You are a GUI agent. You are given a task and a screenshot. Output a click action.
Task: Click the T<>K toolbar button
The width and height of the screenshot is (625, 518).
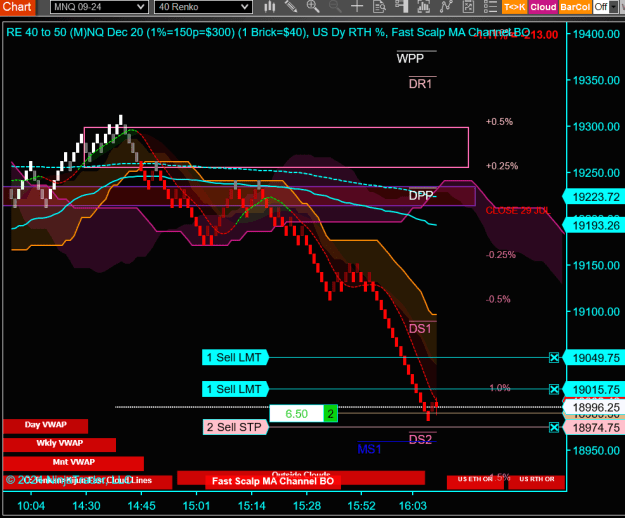point(515,7)
